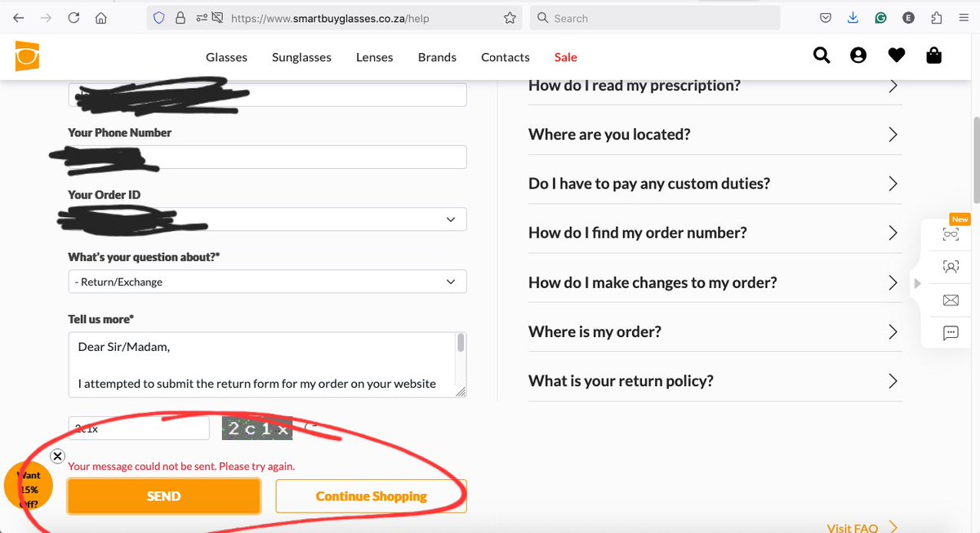Screen dimensions: 980x533
Task: Expand 'How do I read my prescription?'
Action: click(715, 86)
